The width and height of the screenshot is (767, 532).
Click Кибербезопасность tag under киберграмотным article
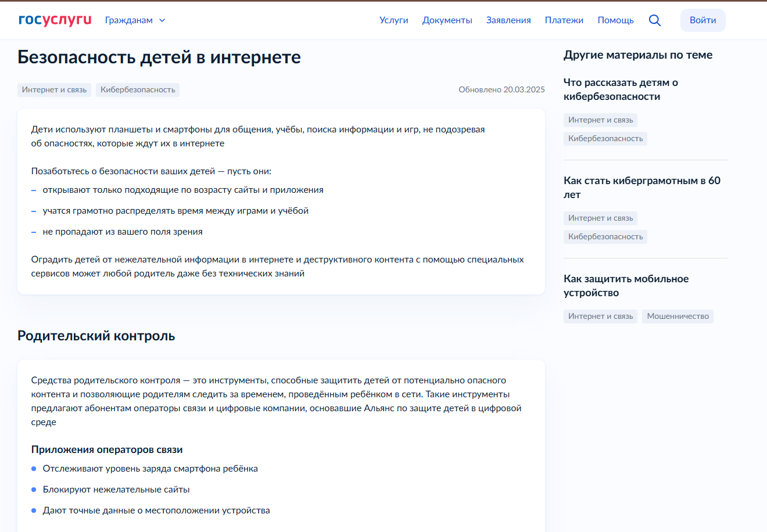pos(605,237)
